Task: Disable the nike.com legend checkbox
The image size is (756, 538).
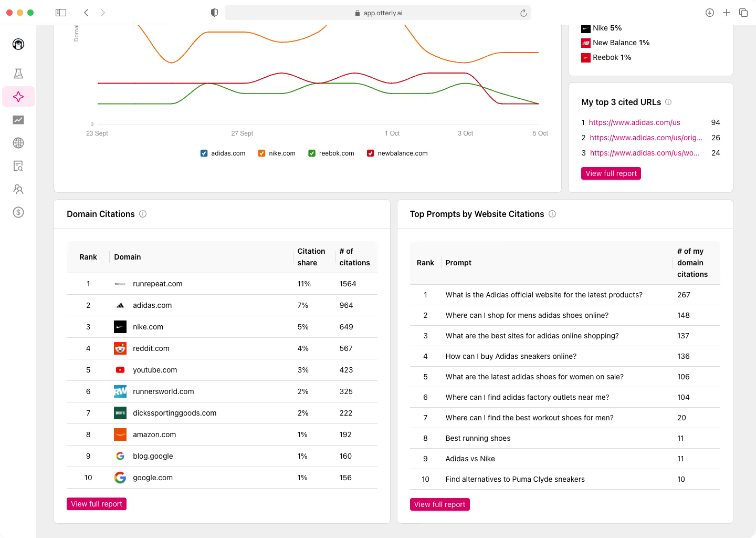Action: pyautogui.click(x=261, y=153)
